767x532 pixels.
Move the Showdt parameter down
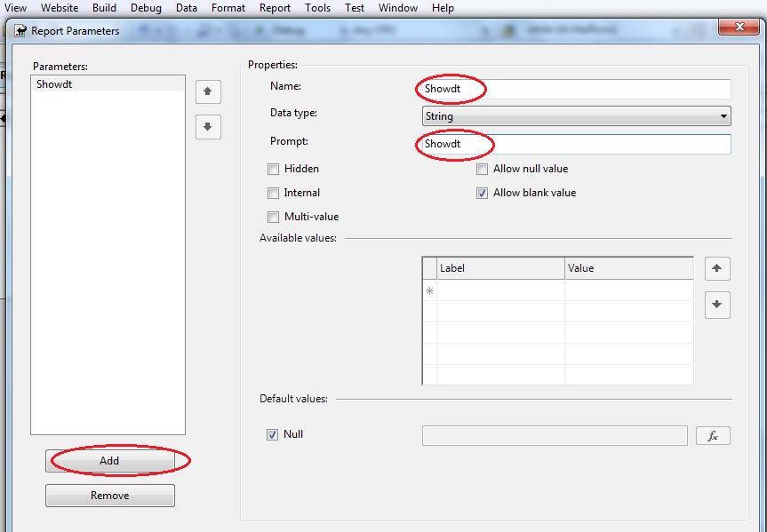(x=208, y=127)
